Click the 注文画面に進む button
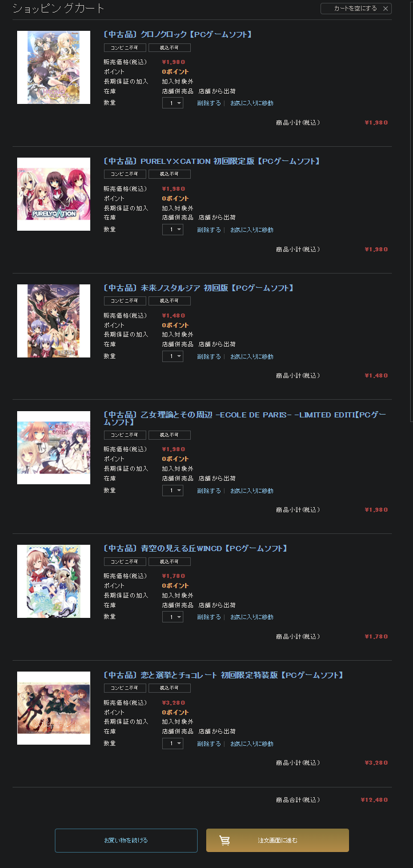This screenshot has width=413, height=868. pos(278,841)
